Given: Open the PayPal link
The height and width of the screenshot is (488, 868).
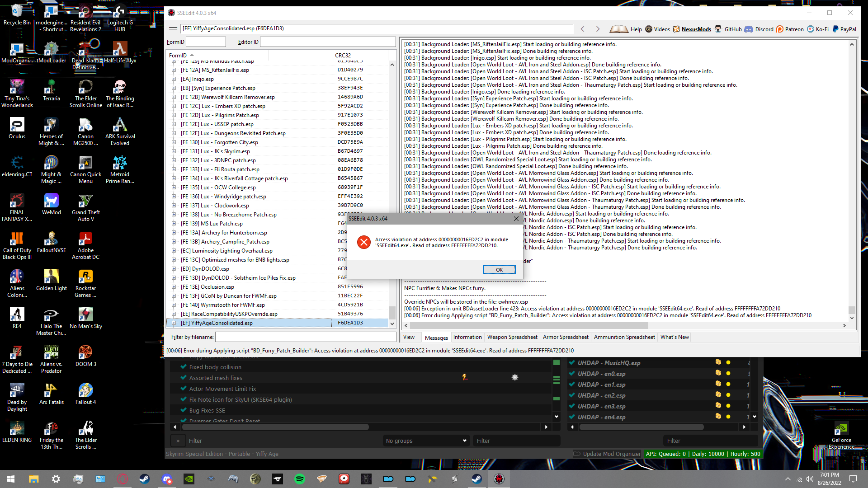Looking at the screenshot, I should tap(844, 29).
